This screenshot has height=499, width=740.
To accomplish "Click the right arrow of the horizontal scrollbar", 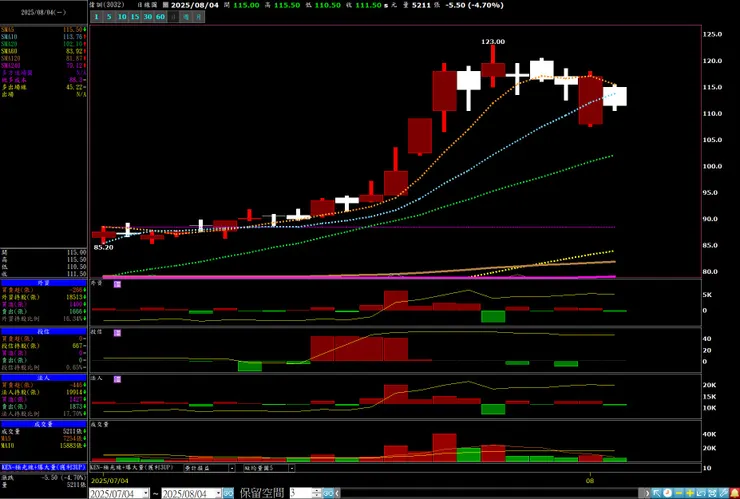I will tap(647, 493).
